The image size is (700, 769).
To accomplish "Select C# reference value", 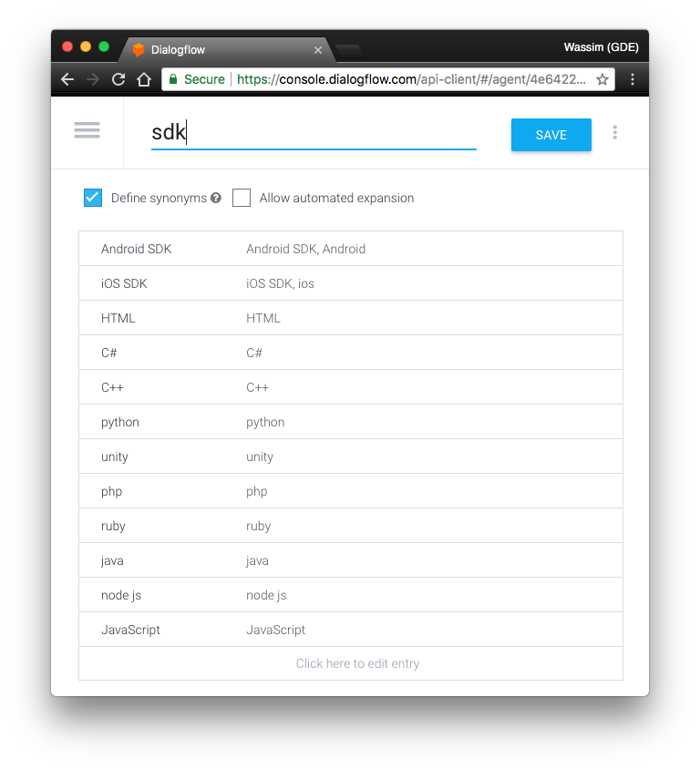I will pos(108,354).
